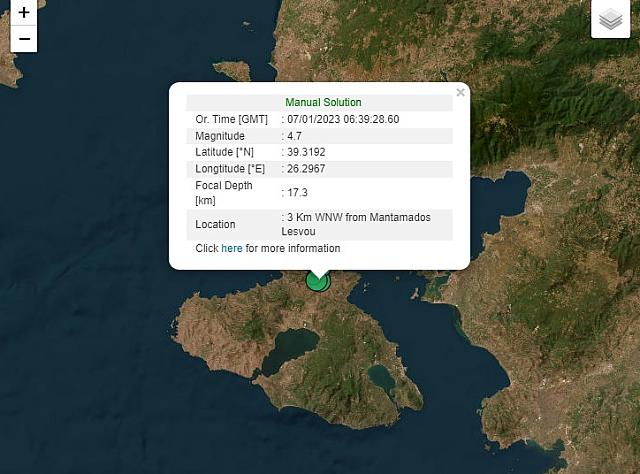Click the 'Focal Depth [km]' row label
Screen dimensions: 640x474
223,192
